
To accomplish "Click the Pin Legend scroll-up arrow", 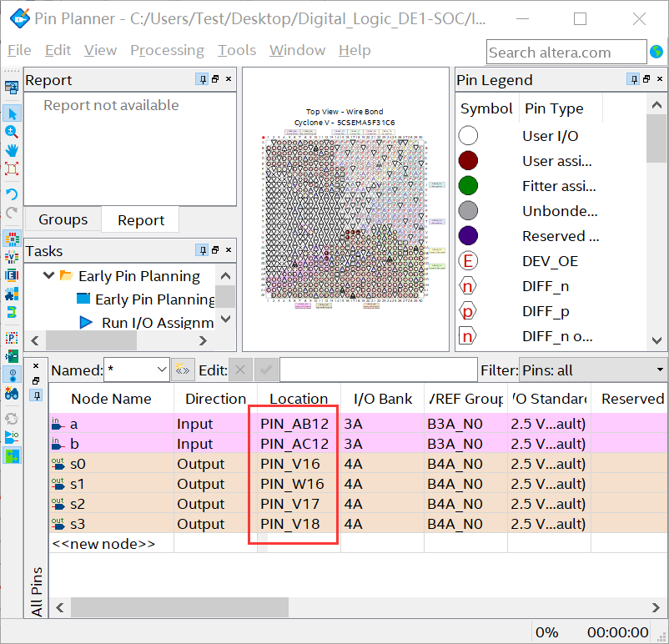I will 657,104.
